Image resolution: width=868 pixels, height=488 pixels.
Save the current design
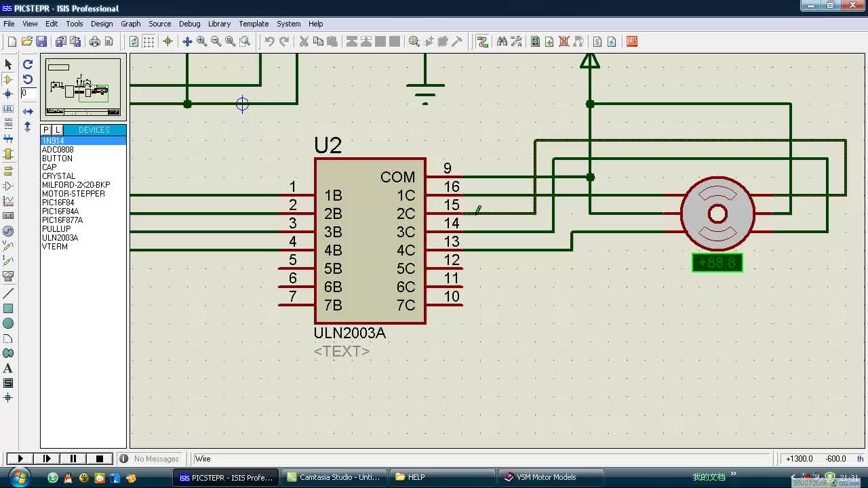point(41,41)
